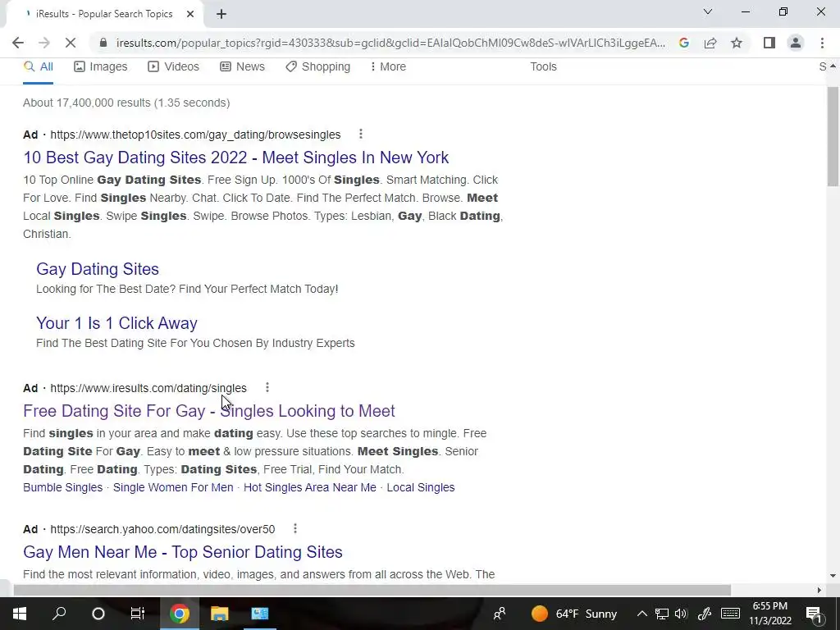This screenshot has height=630, width=840.
Task: Click the lock icon in address bar
Action: pos(103,43)
